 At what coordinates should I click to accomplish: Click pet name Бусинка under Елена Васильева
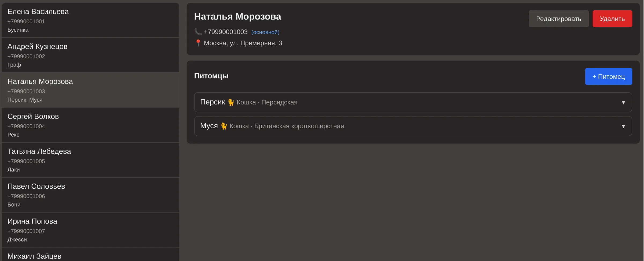click(x=18, y=30)
